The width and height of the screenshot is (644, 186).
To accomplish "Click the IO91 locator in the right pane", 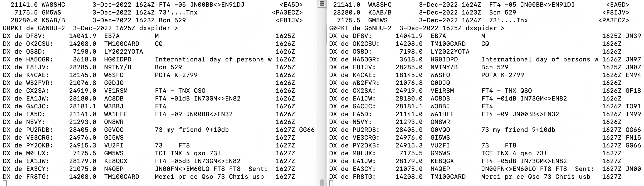I will point(633,106).
